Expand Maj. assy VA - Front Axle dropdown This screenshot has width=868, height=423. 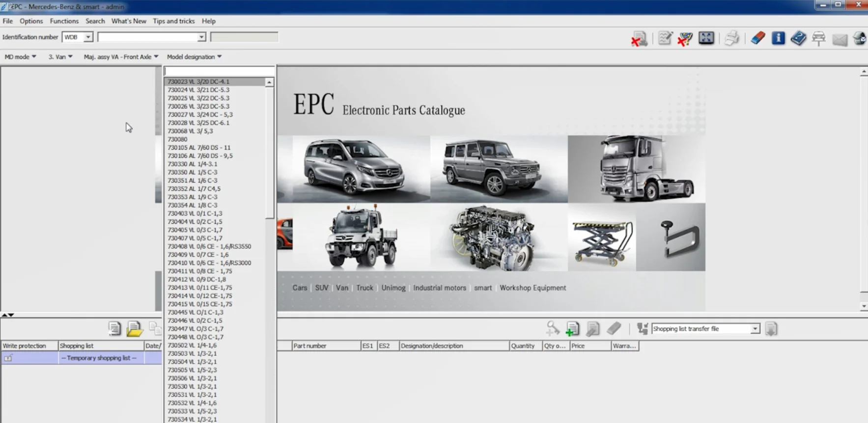[x=121, y=57]
